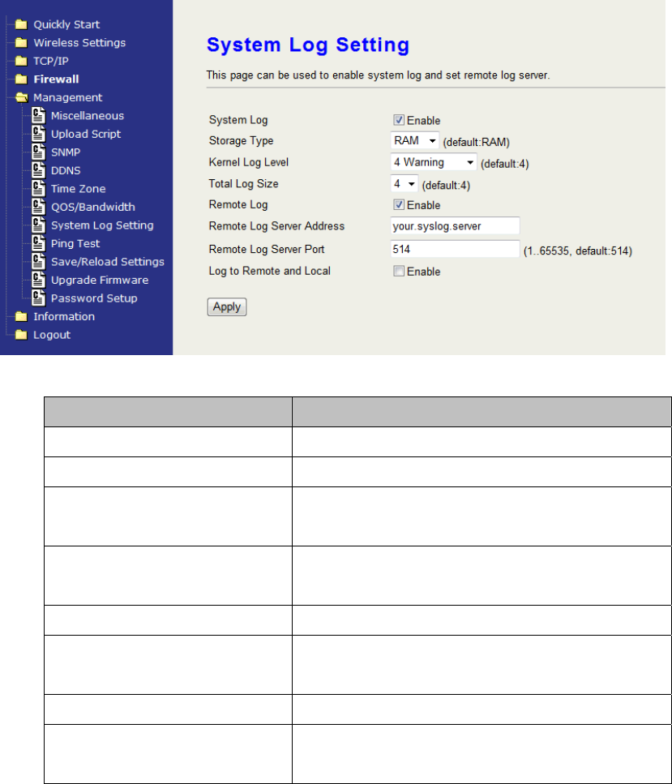672x784 pixels.
Task: Open the Ping Test link
Action: click(75, 243)
